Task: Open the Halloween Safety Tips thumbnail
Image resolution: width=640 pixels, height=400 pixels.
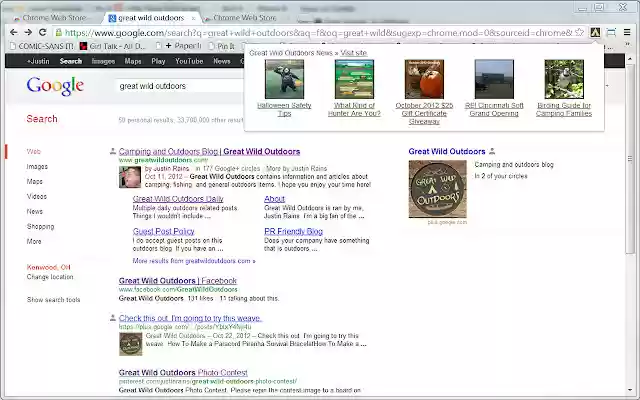Action: tap(284, 79)
